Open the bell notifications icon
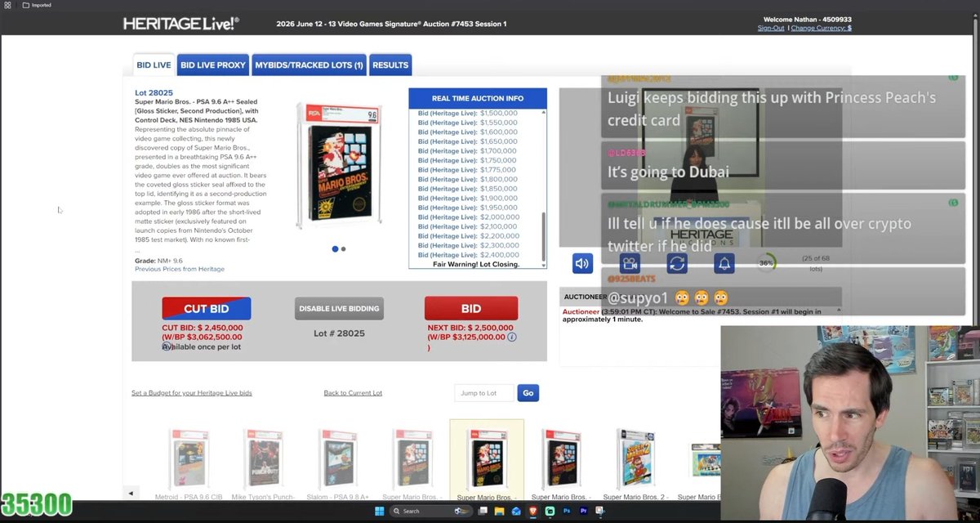Viewport: 980px width, 523px height. [724, 263]
